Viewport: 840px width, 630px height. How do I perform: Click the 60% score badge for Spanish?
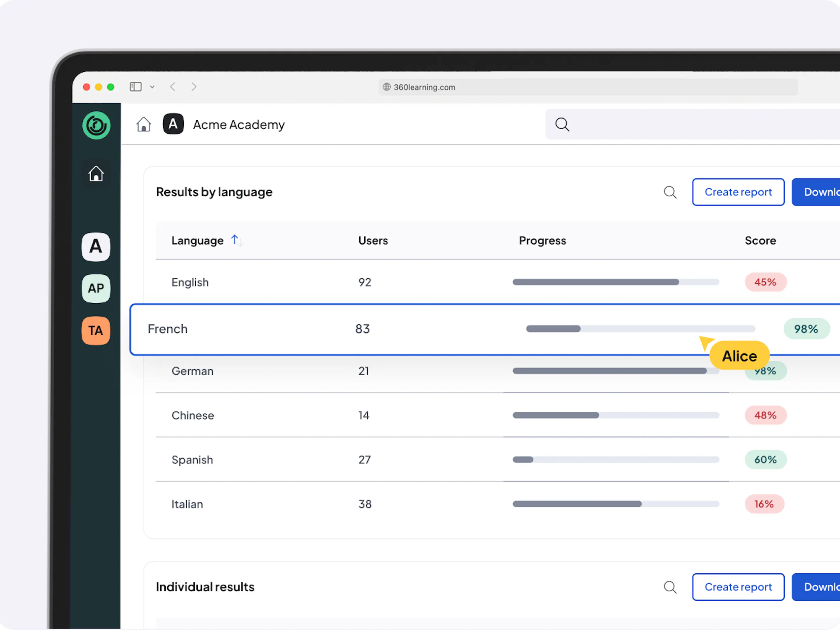pyautogui.click(x=765, y=460)
